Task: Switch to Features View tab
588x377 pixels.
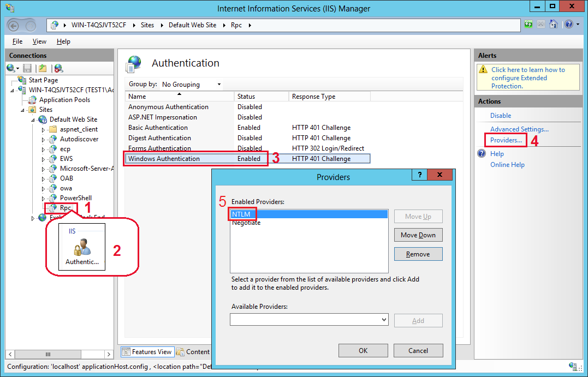Action: click(147, 351)
